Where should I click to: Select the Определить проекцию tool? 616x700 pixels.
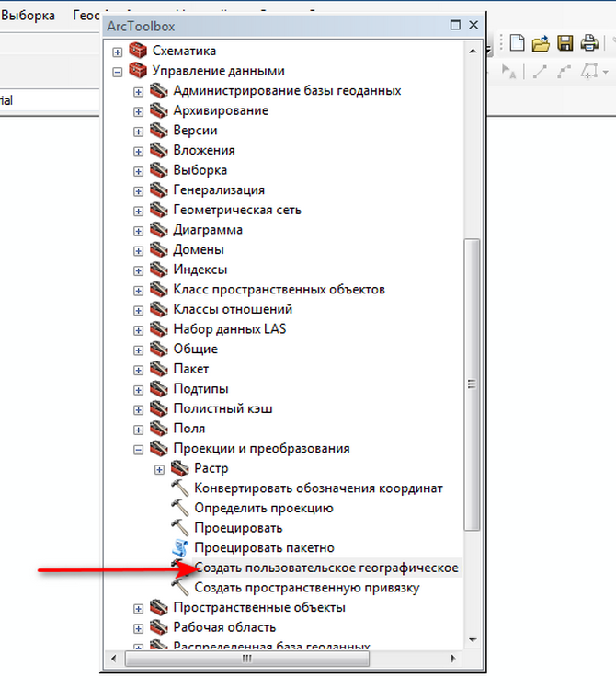[264, 508]
